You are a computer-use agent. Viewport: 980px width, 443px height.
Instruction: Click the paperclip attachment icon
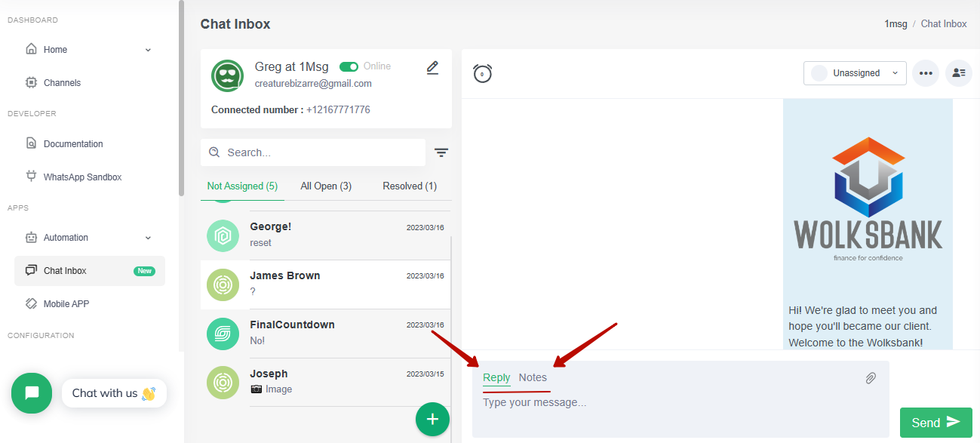pyautogui.click(x=871, y=377)
